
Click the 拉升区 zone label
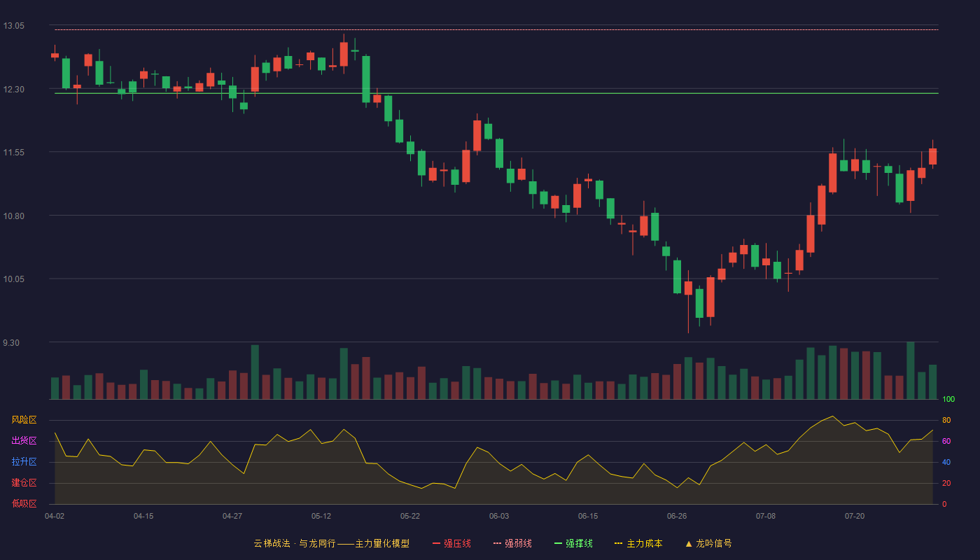pyautogui.click(x=24, y=462)
